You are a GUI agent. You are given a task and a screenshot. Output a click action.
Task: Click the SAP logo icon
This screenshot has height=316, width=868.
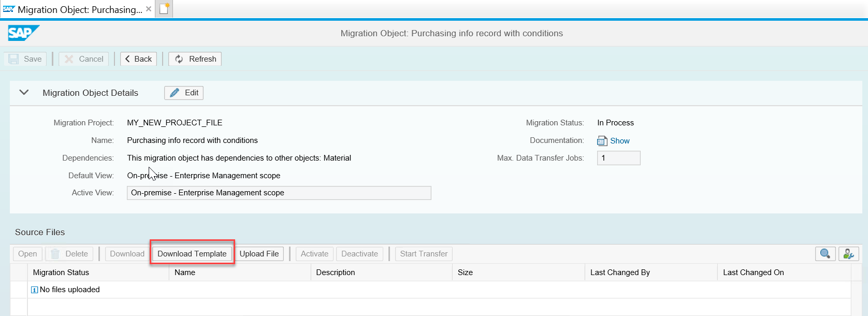(x=23, y=33)
